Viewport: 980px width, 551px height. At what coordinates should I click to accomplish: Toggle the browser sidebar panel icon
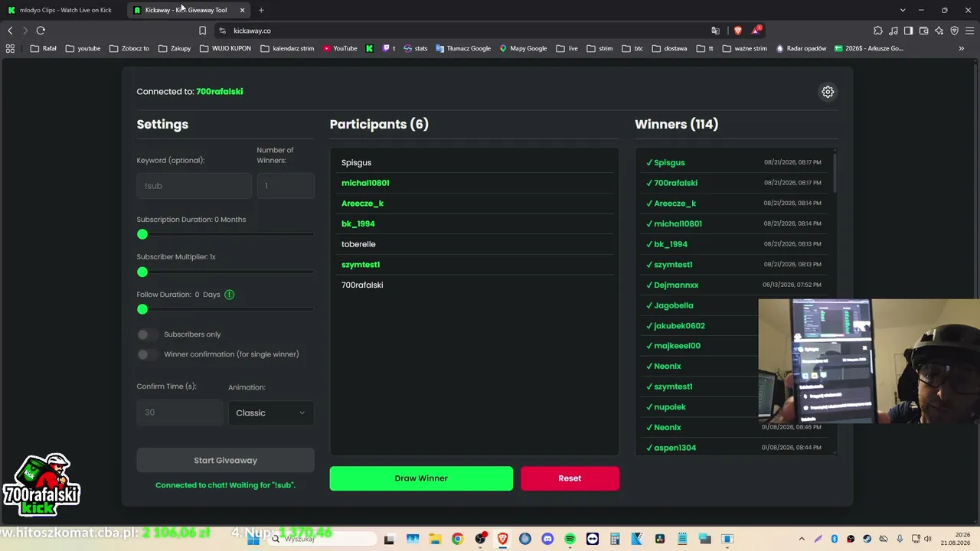coord(908,31)
